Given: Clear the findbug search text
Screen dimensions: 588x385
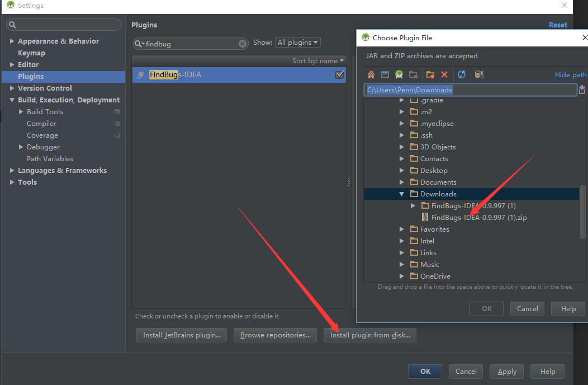Looking at the screenshot, I should 243,44.
